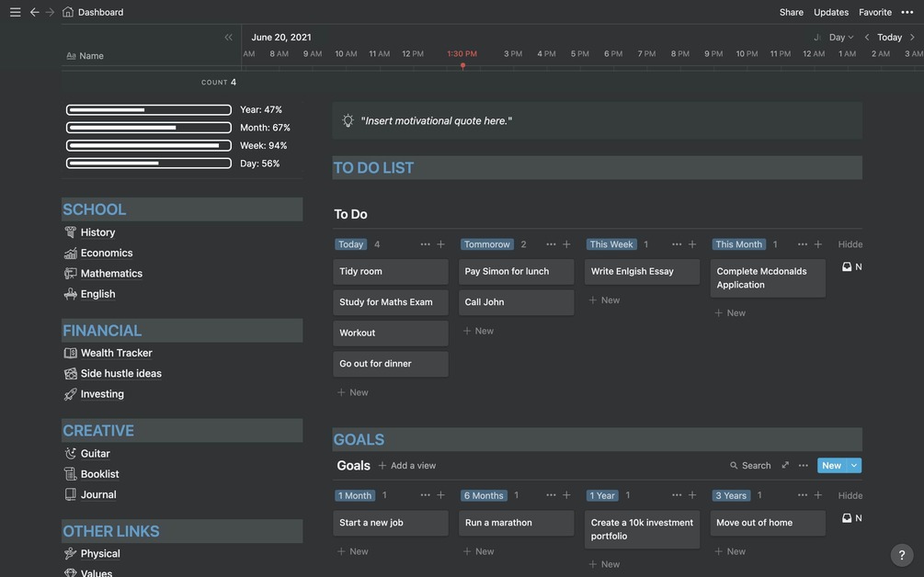Click Share in the top bar
The height and width of the screenshot is (577, 924).
[x=791, y=12]
